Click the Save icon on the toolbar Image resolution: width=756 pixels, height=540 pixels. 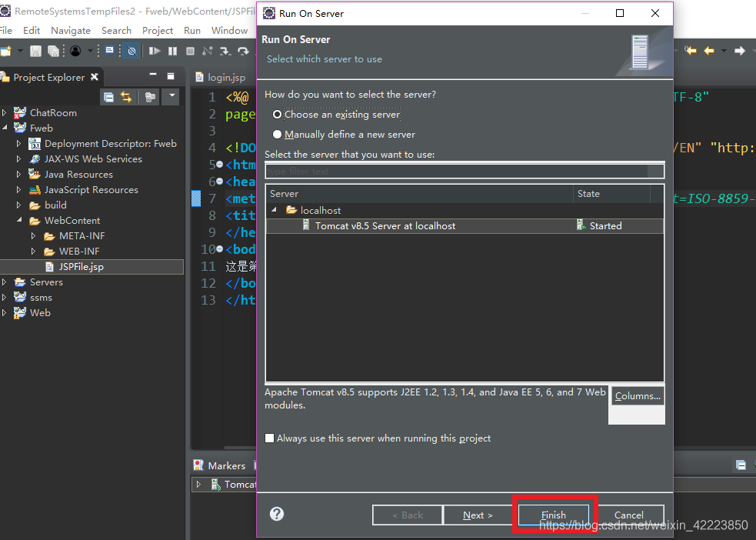coord(36,51)
